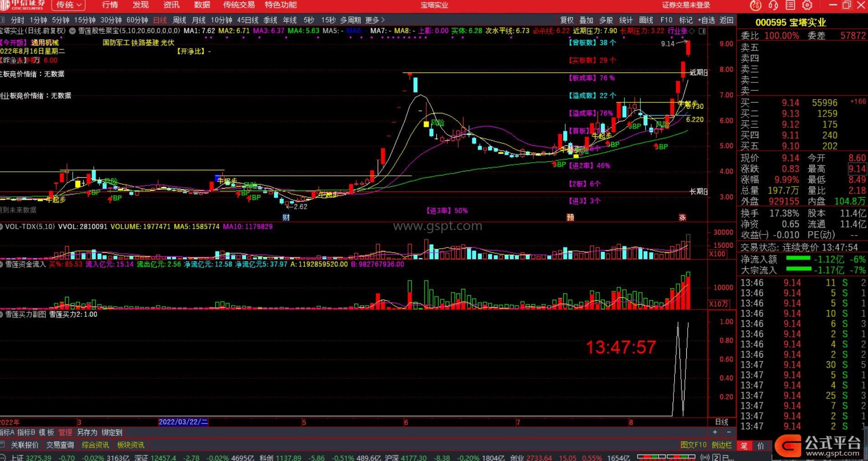Click 叠加 overlay button

click(586, 20)
